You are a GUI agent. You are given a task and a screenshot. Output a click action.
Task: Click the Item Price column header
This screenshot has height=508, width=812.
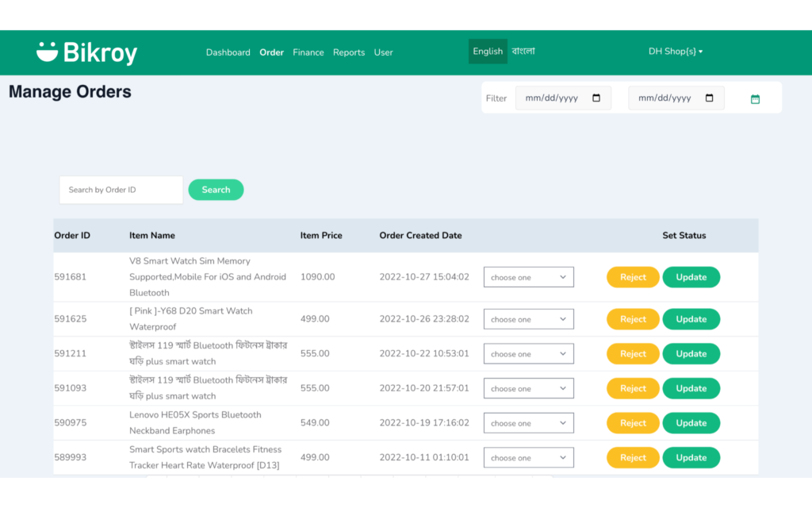click(321, 236)
